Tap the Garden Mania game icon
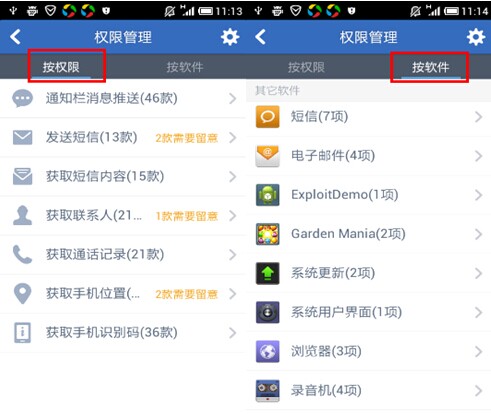The width and height of the screenshot is (491, 414). tap(267, 234)
